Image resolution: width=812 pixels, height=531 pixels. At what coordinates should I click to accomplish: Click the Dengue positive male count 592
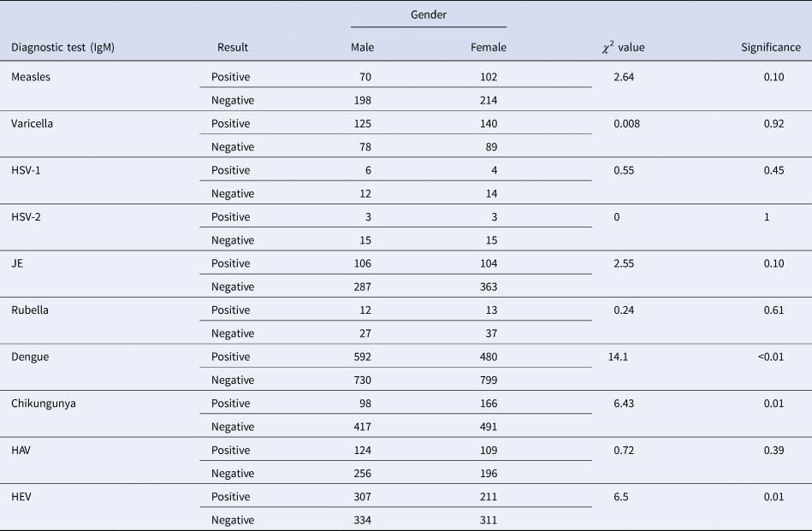click(359, 357)
